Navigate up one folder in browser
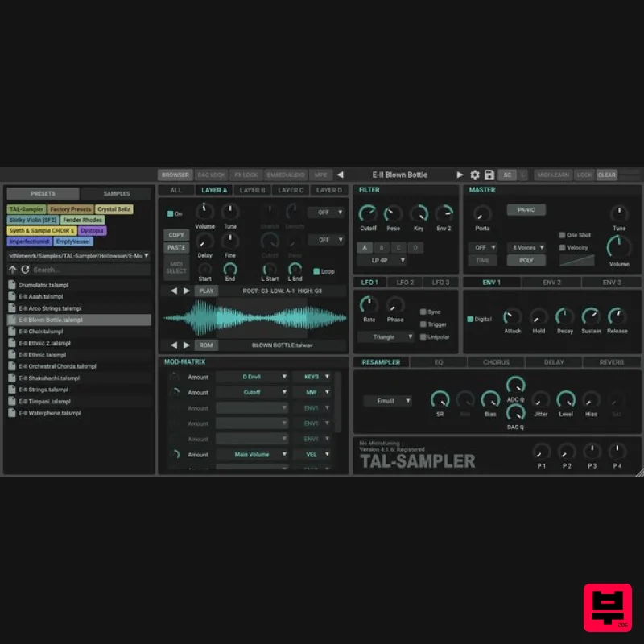This screenshot has width=644, height=644. (x=13, y=270)
